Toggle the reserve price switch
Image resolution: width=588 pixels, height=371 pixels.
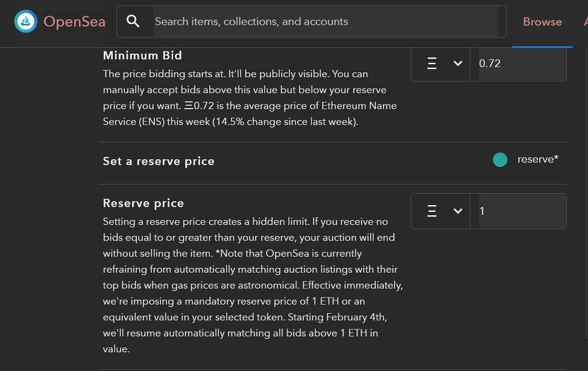tap(500, 160)
